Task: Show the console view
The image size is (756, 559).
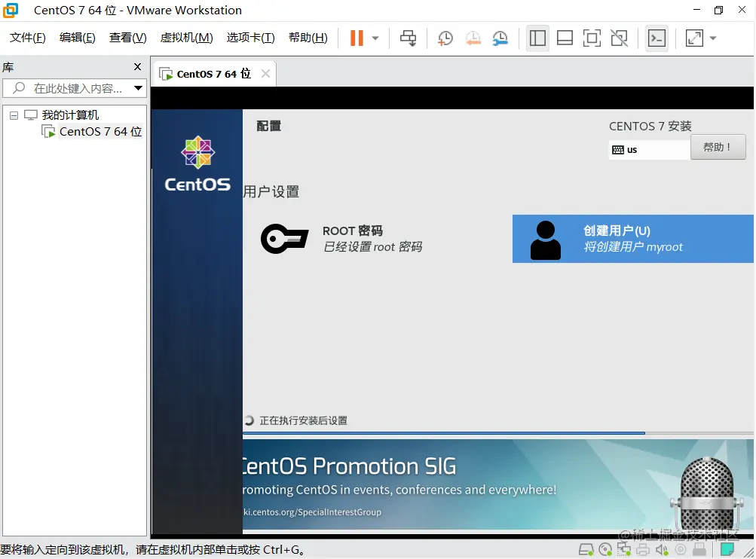Action: coord(657,38)
